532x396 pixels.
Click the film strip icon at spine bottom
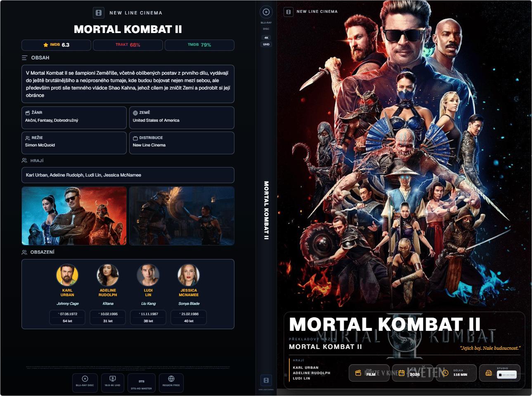tap(266, 380)
